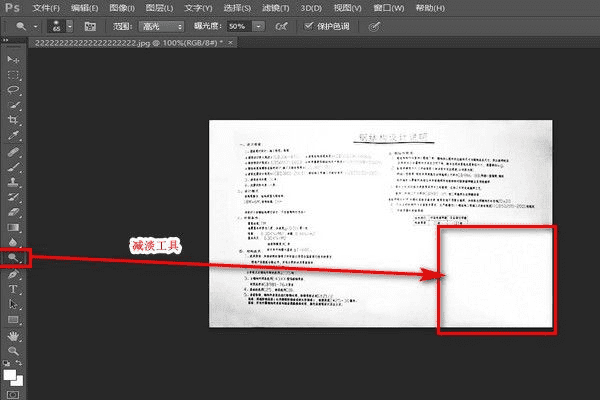Select the Brush tool
Viewport: 600px width, 400px height.
[x=13, y=167]
